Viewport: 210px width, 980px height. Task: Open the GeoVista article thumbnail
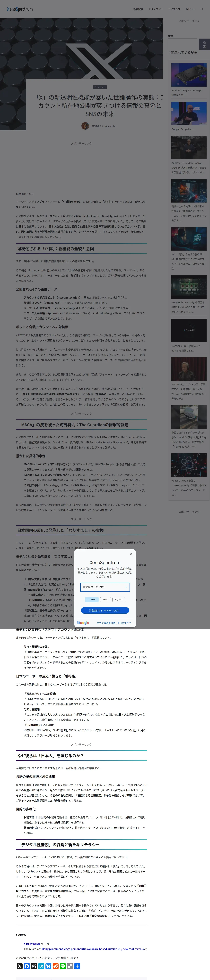[x=189, y=191]
